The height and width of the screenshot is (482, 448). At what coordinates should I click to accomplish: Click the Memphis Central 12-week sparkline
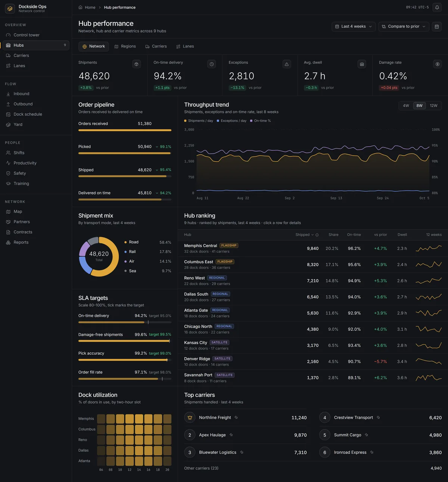[x=429, y=248]
